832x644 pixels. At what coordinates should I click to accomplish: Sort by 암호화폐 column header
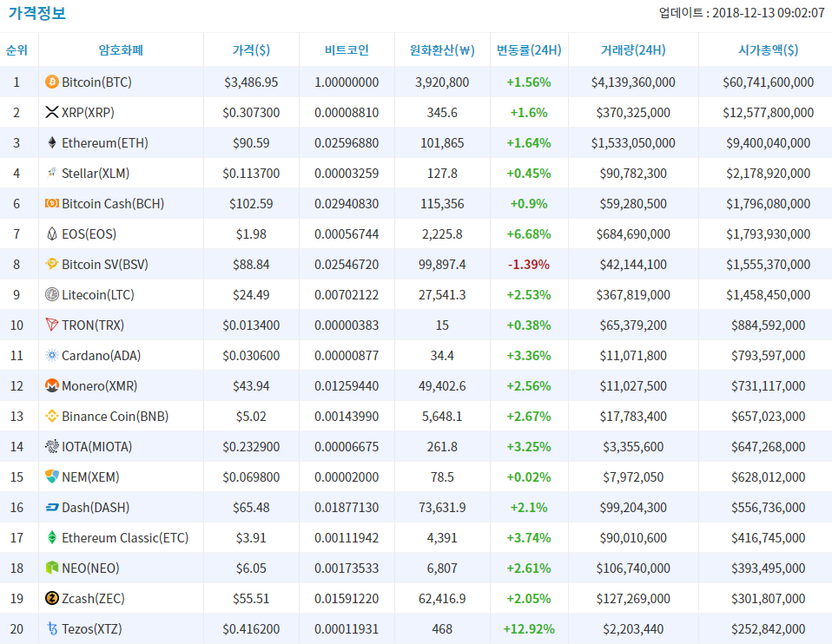[121, 49]
